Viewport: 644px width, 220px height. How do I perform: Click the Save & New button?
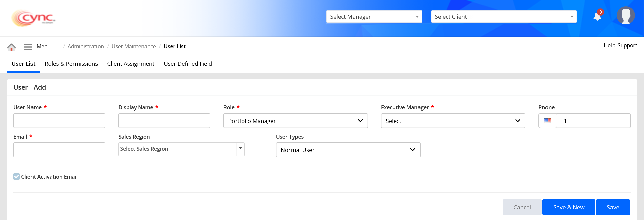click(x=568, y=207)
